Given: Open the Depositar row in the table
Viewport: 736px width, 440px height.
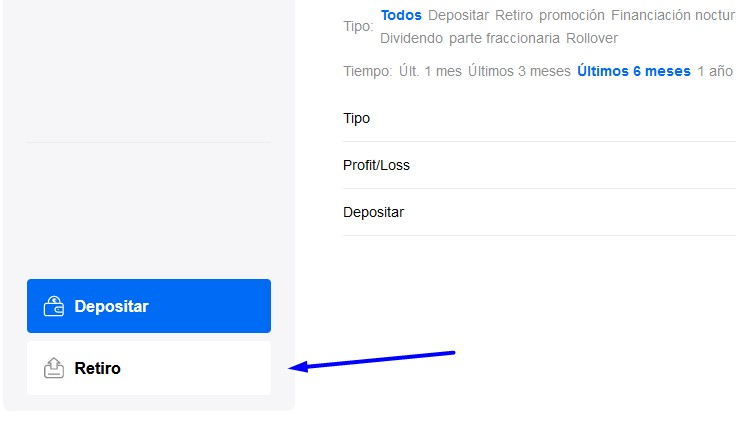Looking at the screenshot, I should pyautogui.click(x=539, y=212).
